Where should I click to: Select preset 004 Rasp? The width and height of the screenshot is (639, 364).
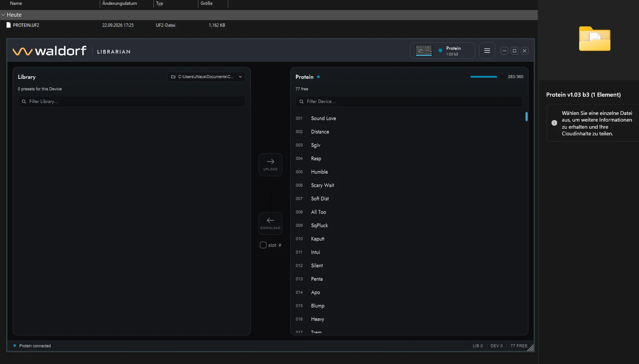[409, 158]
